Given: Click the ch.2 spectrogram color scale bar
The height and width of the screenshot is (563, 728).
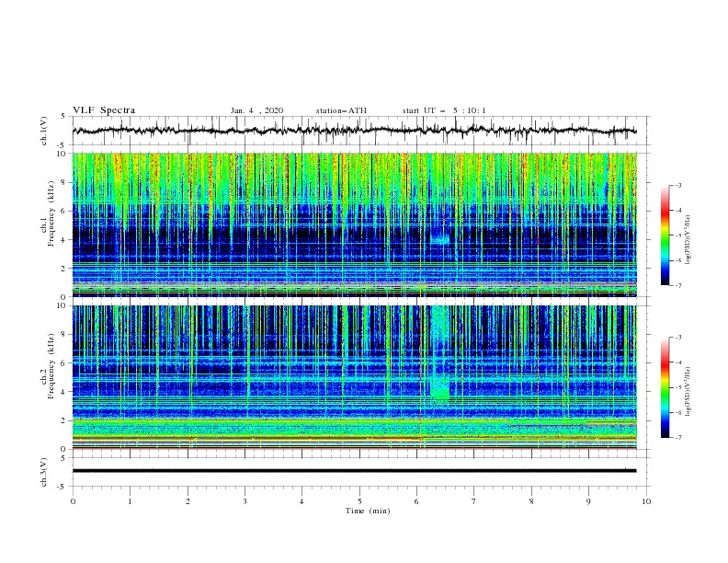Looking at the screenshot, I should 665,387.
